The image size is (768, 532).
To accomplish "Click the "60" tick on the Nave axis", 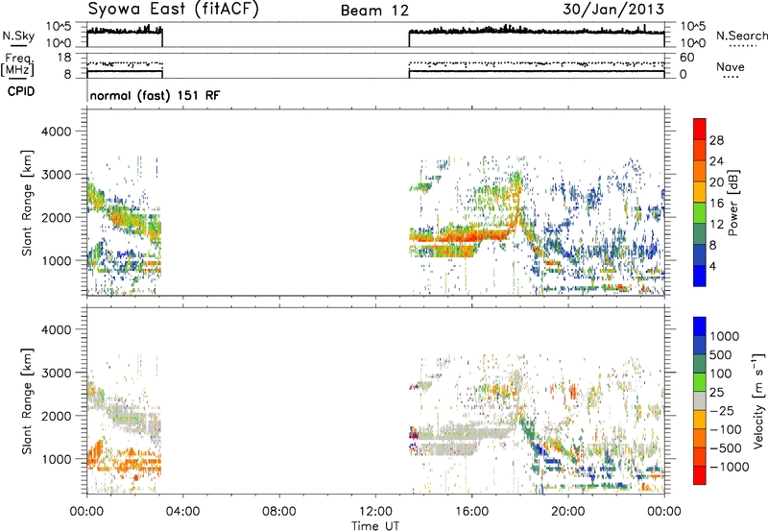I will (x=686, y=58).
